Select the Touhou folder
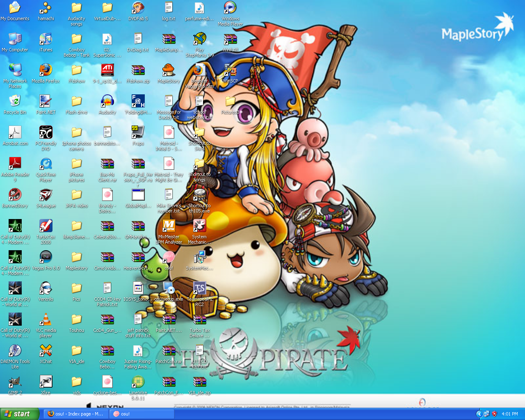525x420 pixels. click(x=76, y=320)
